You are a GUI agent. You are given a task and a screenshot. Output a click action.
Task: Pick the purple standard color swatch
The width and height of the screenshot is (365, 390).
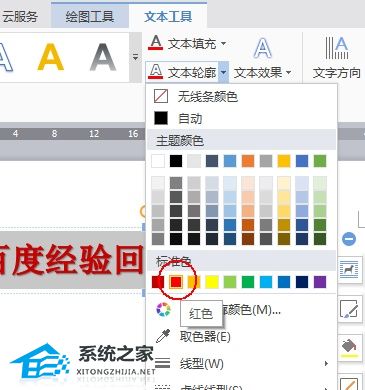tap(320, 282)
